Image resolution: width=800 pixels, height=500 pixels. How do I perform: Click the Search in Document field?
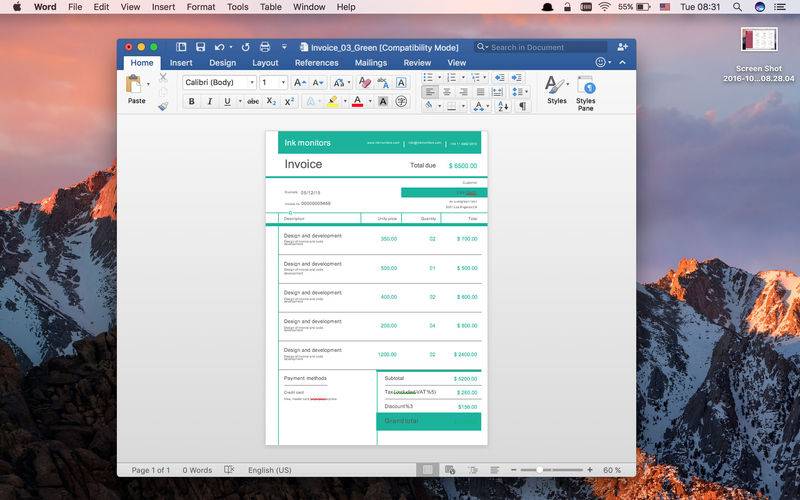541,47
